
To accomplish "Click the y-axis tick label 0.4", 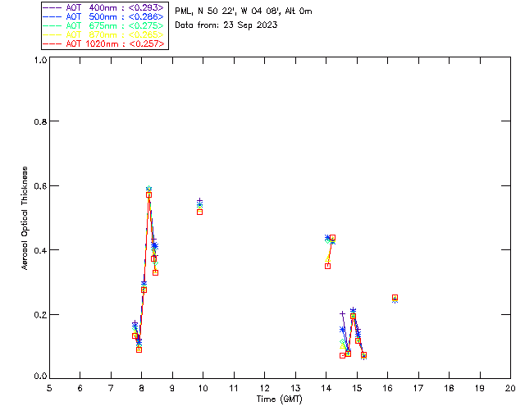I will click(40, 250).
